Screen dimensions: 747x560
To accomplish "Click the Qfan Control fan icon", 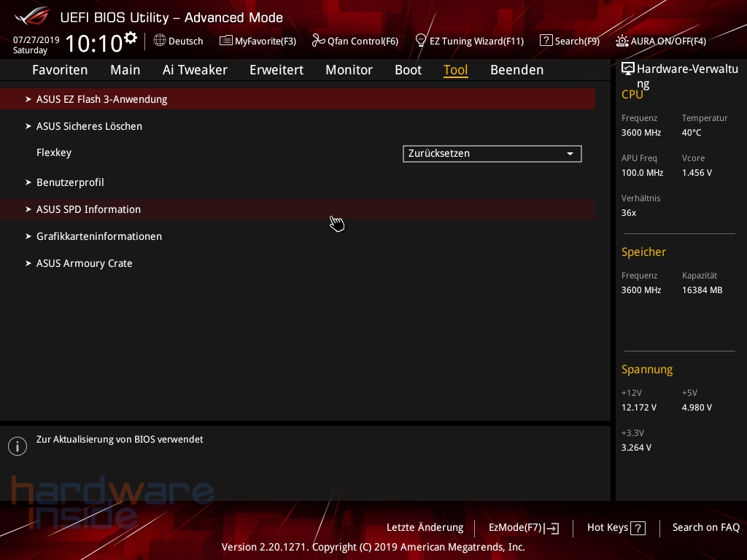I will click(318, 41).
